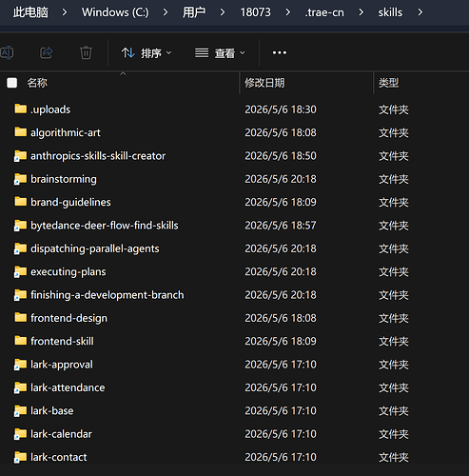Image resolution: width=469 pixels, height=476 pixels.
Task: Click the frontend-design folder name
Action: (68, 318)
